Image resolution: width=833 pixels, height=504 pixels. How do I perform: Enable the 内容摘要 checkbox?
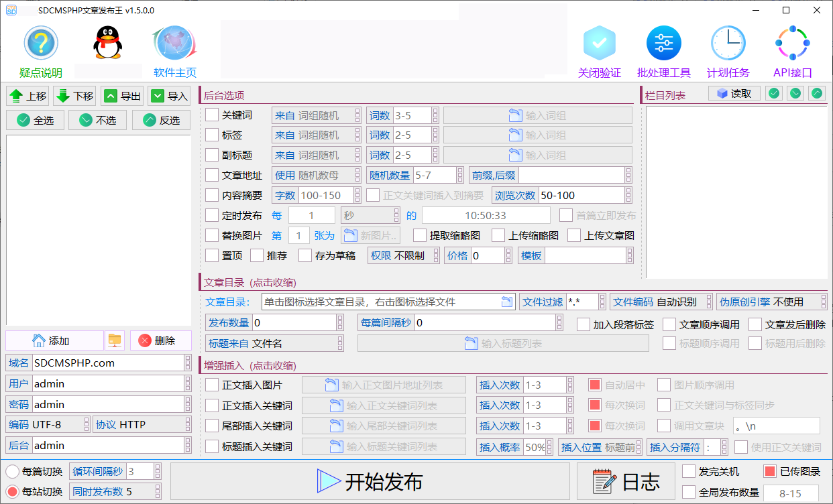click(212, 196)
